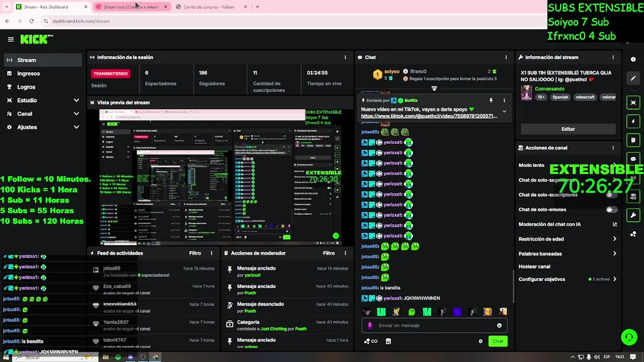Screen dimensions: 644x362
Task: Switch to Carrito de compras Vultam tab
Action: (x=211, y=7)
